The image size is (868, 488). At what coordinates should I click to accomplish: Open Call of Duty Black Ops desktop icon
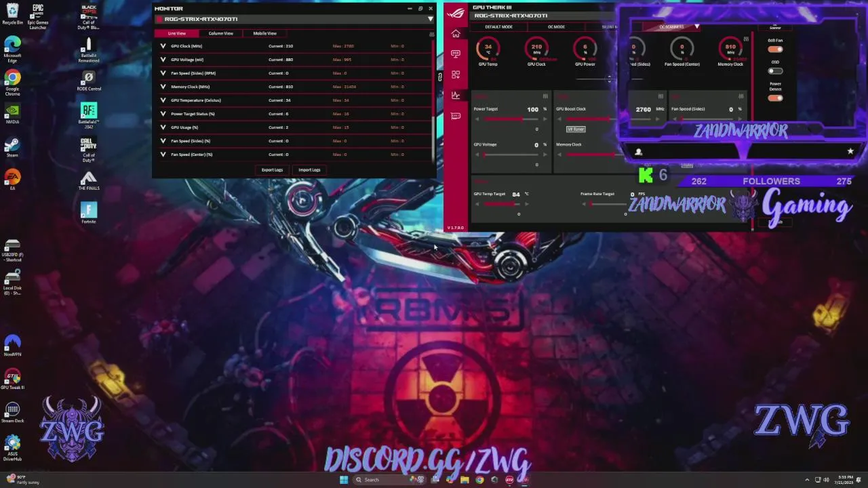click(89, 17)
